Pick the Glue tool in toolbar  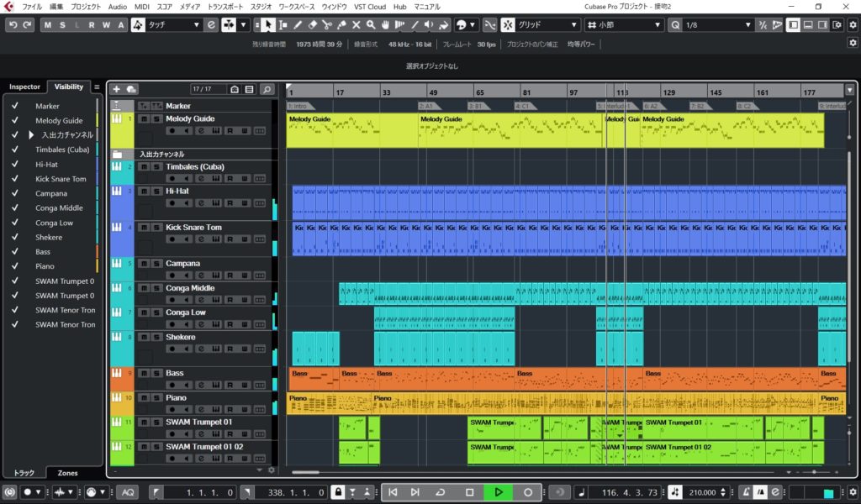(341, 25)
